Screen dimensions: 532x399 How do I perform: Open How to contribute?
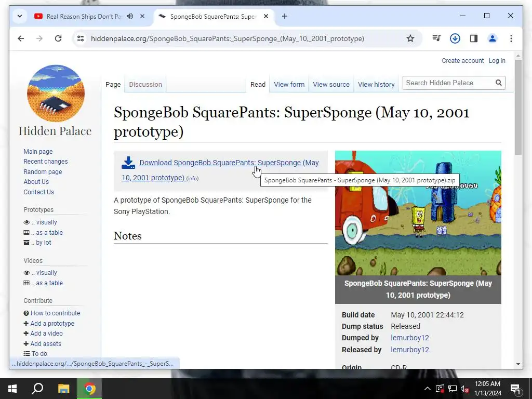(x=55, y=313)
